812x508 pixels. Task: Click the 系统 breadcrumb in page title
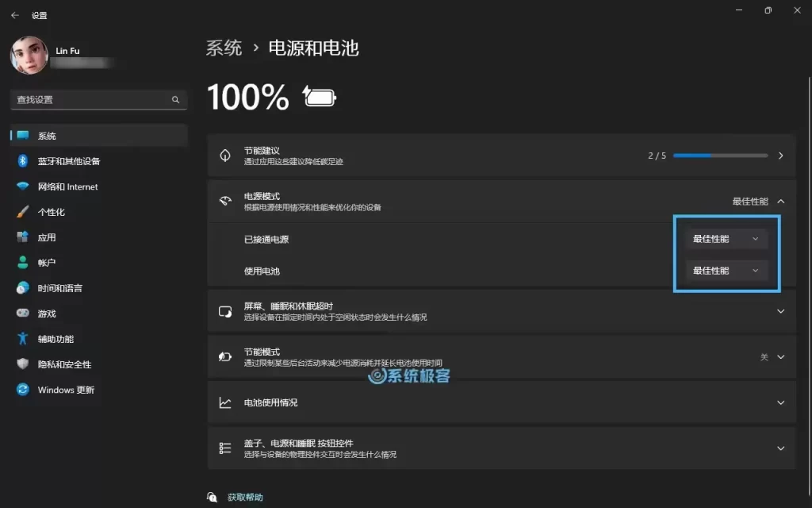(224, 48)
